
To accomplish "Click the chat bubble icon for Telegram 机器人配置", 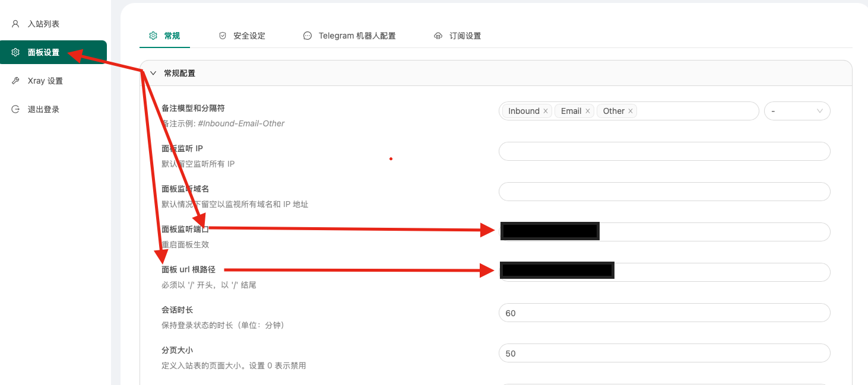I will [x=308, y=36].
